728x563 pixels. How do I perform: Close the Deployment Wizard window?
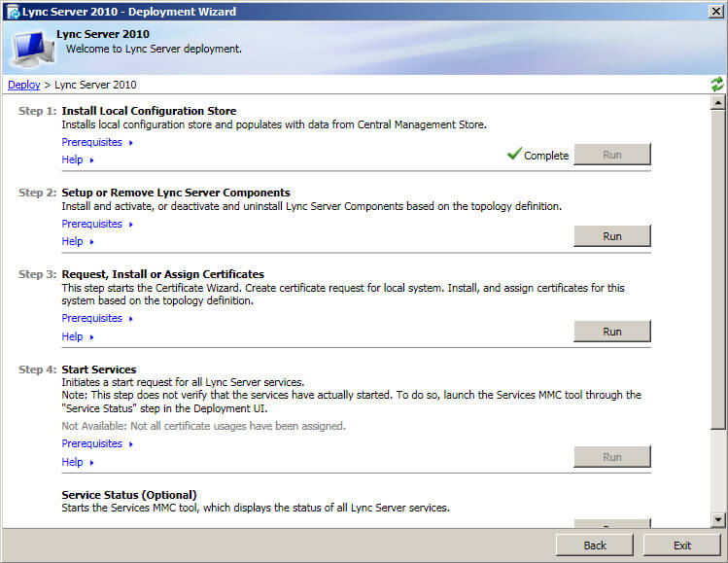tap(716, 11)
